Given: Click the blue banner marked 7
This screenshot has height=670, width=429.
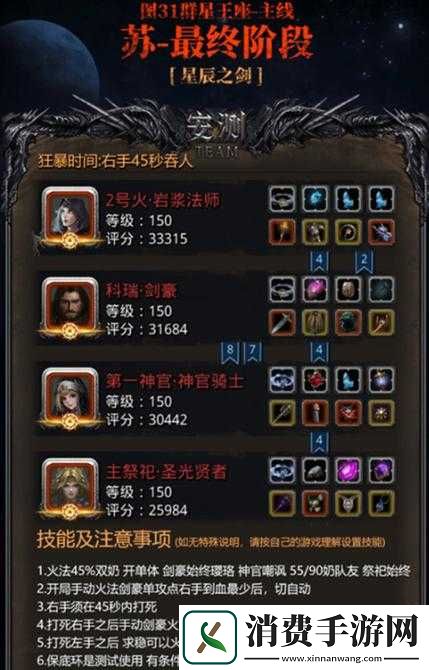Looking at the screenshot, I should [x=252, y=353].
